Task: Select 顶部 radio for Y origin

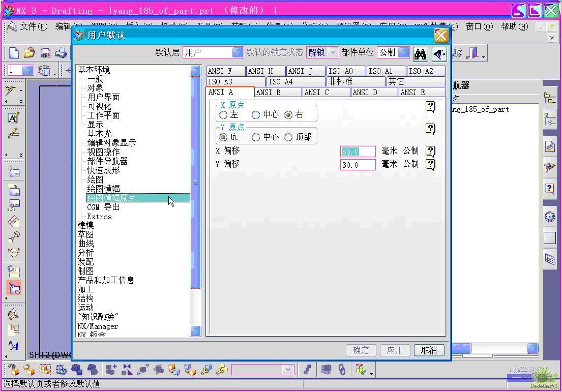Action: (x=288, y=137)
